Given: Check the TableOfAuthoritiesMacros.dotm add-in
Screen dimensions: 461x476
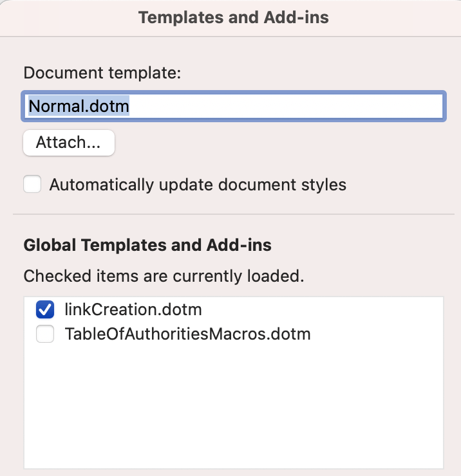Looking at the screenshot, I should click(x=45, y=334).
